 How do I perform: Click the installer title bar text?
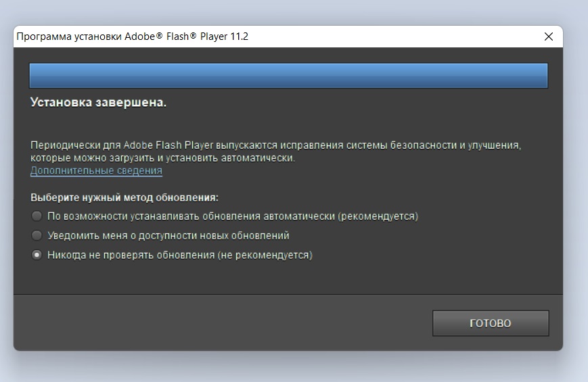click(133, 37)
